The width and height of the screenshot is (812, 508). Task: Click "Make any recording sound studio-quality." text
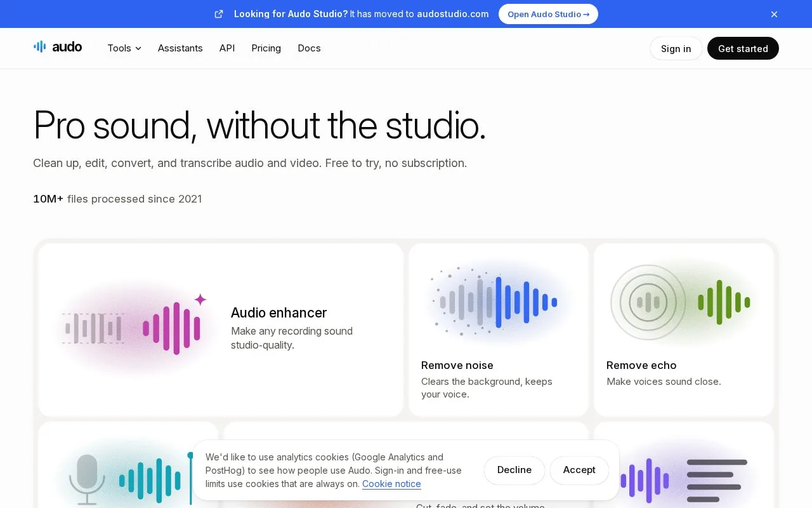point(292,338)
